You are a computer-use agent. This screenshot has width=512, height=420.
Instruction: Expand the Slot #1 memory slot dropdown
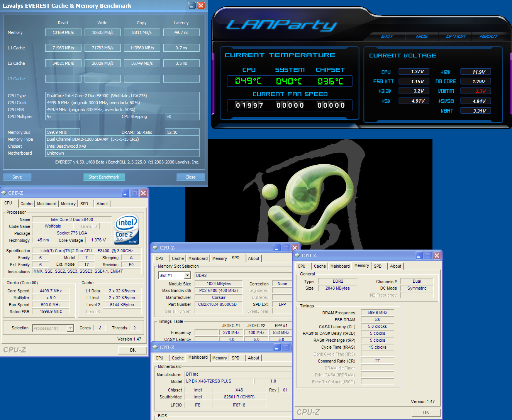[x=187, y=275]
